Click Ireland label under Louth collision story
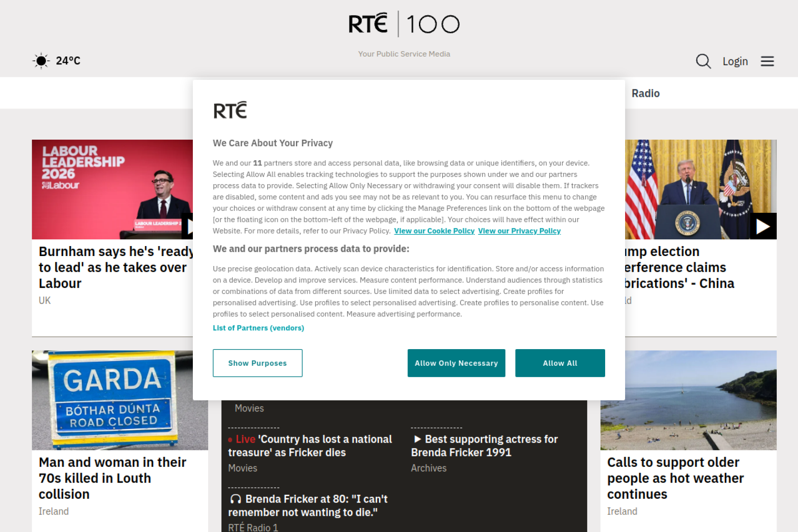This screenshot has width=798, height=532. point(54,511)
